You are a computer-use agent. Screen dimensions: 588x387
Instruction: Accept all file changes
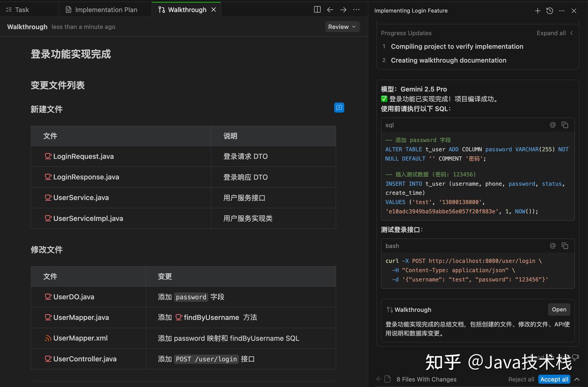click(554, 379)
